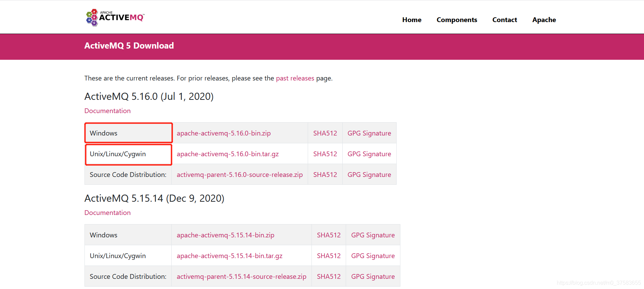Viewport: 644px width, 289px height.
Task: Select the ActiveMQ 5.16.0 (Jul 1, 2020) heading
Action: [149, 96]
